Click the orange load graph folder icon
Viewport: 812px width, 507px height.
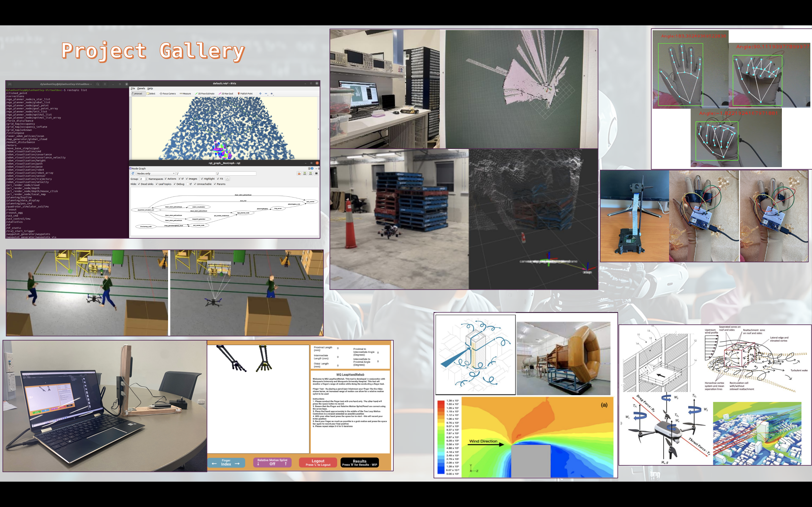(299, 173)
